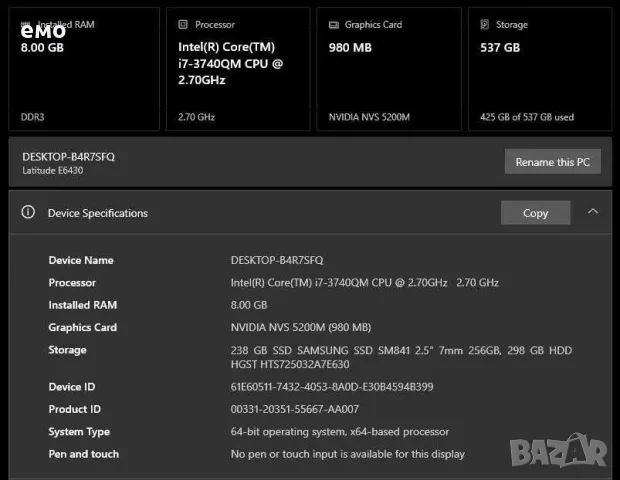Open the Processor i7-3740QM card
Viewport: 620px width, 480px height.
(x=238, y=69)
